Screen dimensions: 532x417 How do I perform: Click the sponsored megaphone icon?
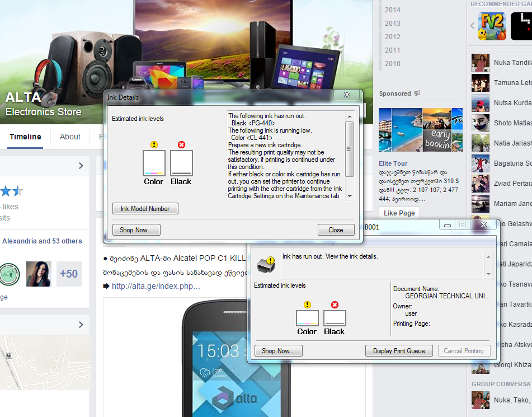coord(417,93)
